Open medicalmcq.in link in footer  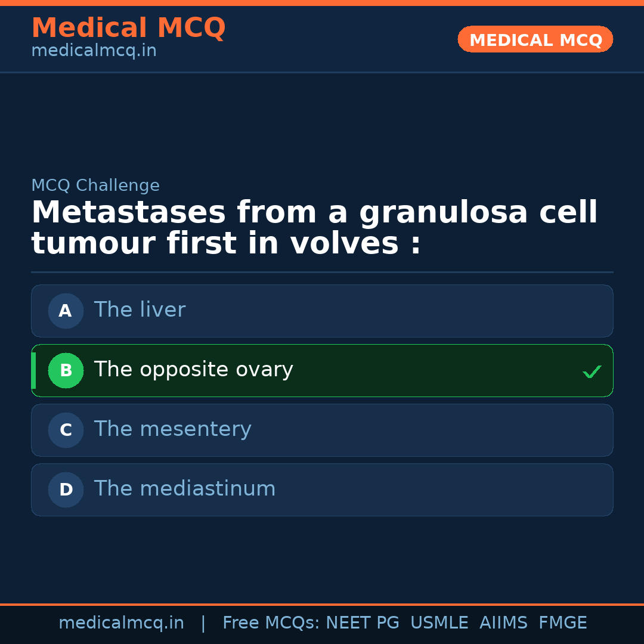pos(121,623)
